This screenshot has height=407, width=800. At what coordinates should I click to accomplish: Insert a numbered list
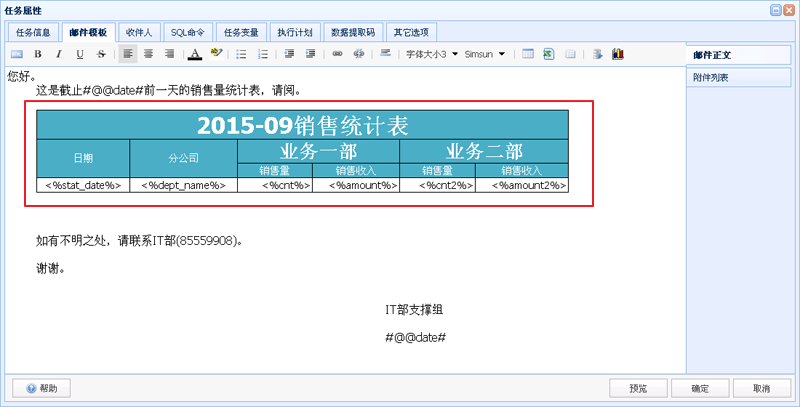262,54
